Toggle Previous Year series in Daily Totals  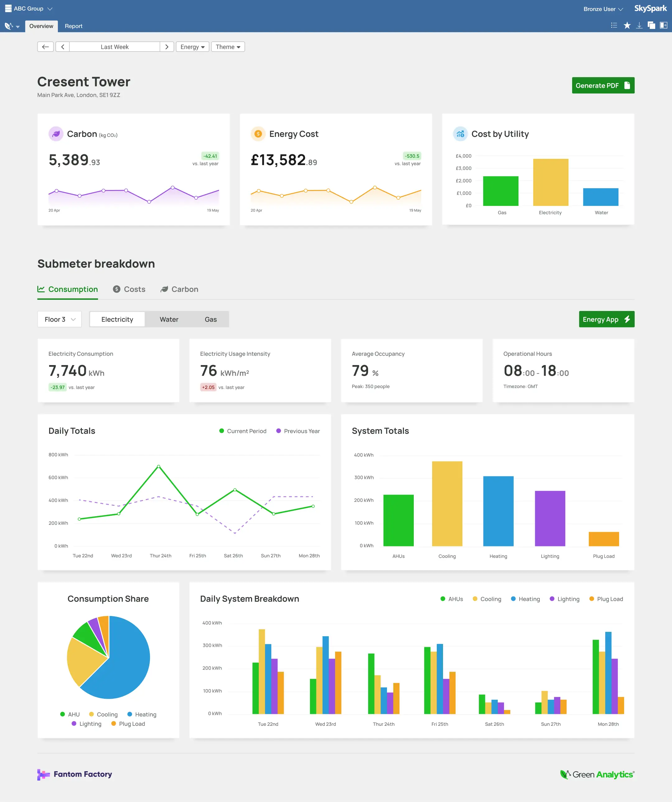click(x=298, y=431)
